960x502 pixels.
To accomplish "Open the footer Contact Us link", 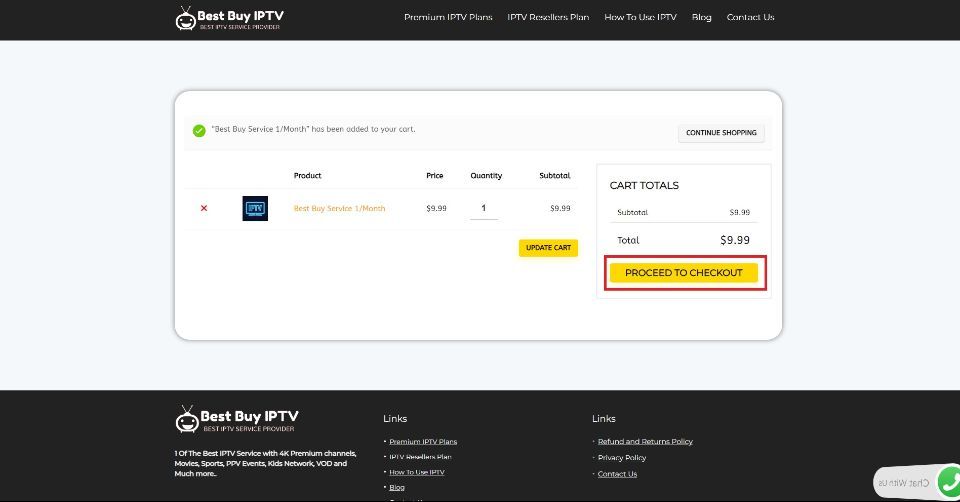I will pyautogui.click(x=617, y=474).
